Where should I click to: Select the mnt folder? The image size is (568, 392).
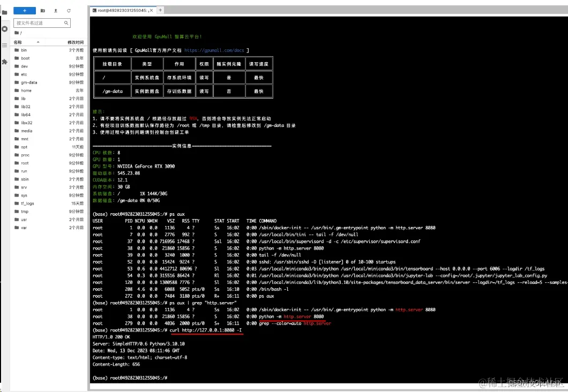tap(49, 139)
